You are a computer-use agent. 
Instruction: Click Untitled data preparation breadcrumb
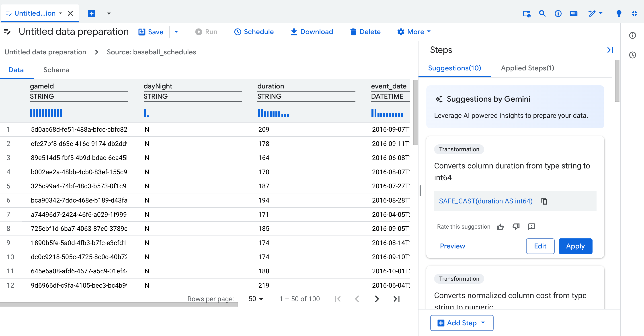(x=45, y=52)
